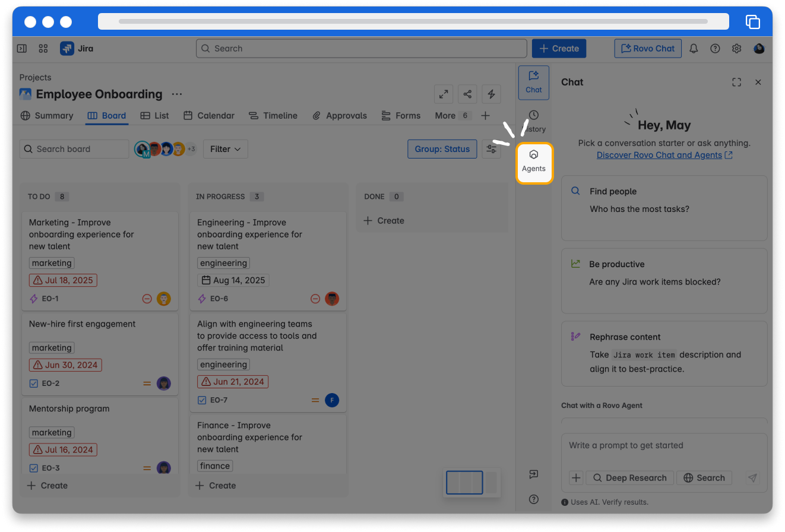Screen dimensions: 785x532
Task: Create a work item in TO DO column
Action: tap(48, 486)
